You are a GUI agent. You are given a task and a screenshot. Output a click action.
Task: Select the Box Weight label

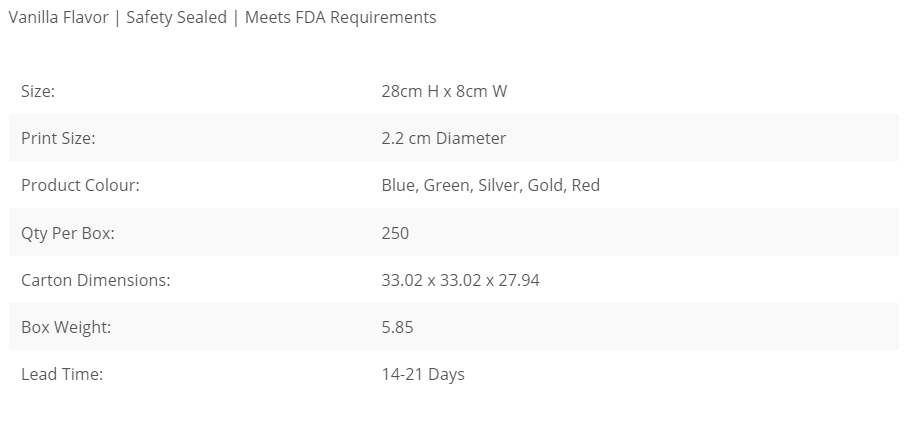[x=66, y=327]
